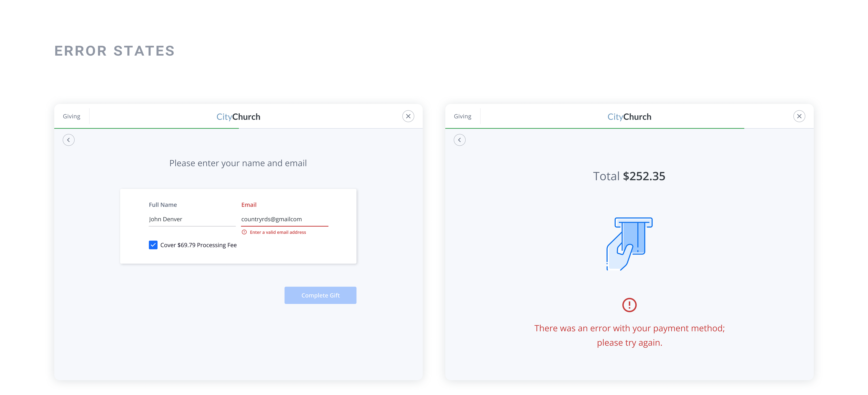Click 'Enter a valid email address' error text
Screen dimensions: 868x395
coord(278,232)
